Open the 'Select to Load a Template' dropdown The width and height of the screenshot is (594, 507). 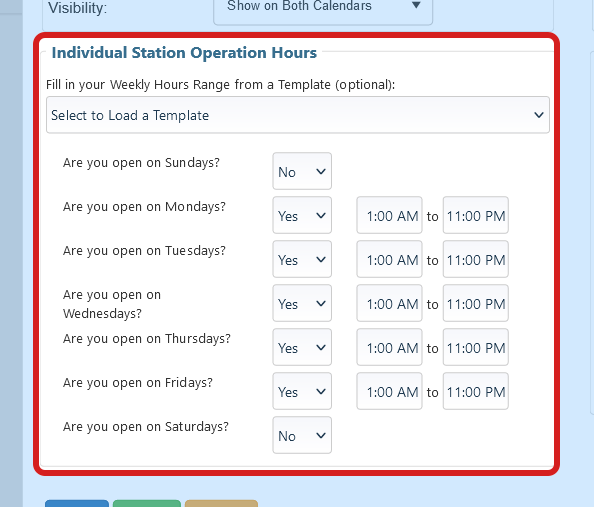[298, 115]
